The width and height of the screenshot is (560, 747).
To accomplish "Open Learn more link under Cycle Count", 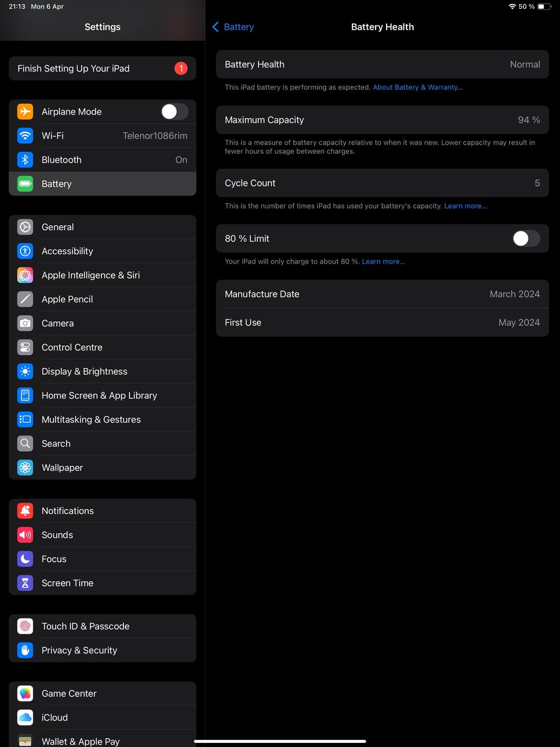I will click(466, 206).
